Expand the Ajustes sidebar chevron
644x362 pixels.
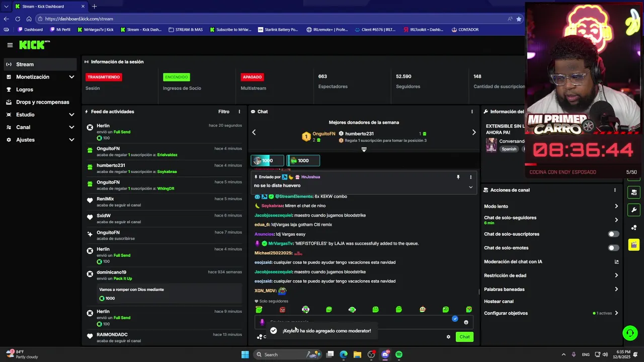pos(71,140)
